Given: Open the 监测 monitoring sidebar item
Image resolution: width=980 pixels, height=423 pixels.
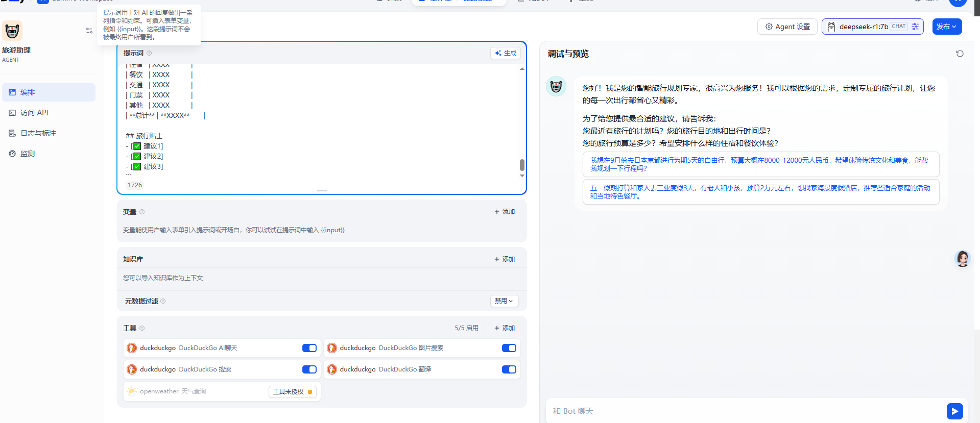Looking at the screenshot, I should pos(49,154).
